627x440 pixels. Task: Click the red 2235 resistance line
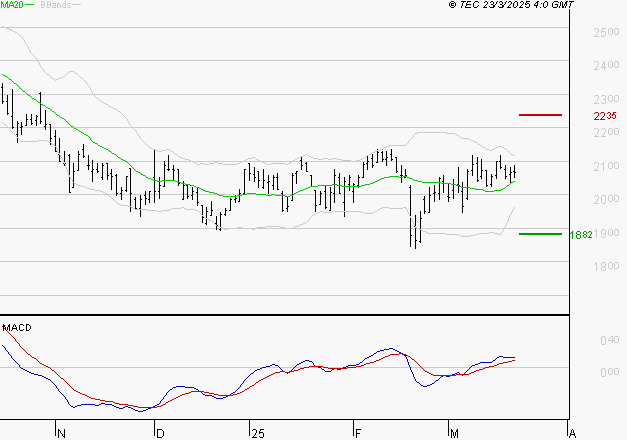coord(540,115)
